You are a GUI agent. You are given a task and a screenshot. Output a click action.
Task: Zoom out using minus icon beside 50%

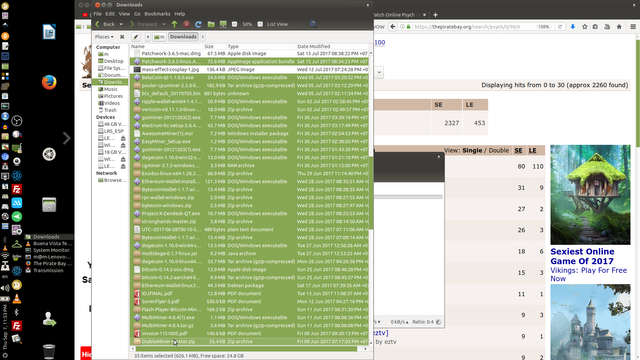click(x=235, y=24)
